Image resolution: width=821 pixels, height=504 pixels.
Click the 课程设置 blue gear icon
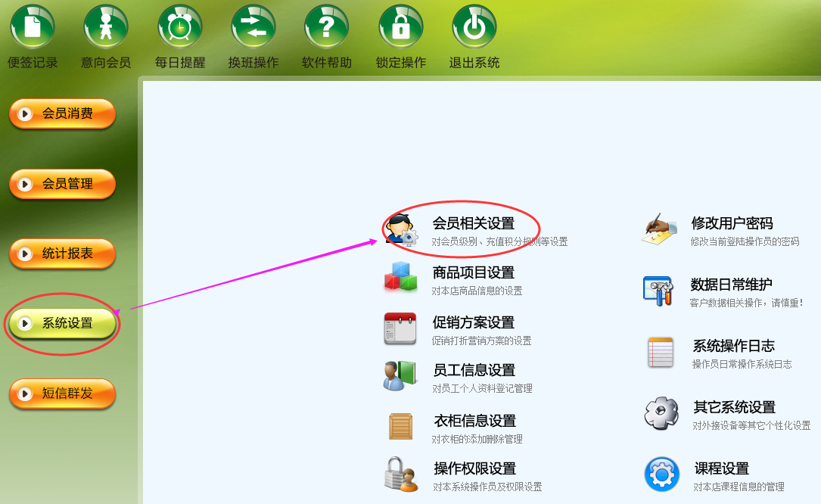click(x=662, y=474)
